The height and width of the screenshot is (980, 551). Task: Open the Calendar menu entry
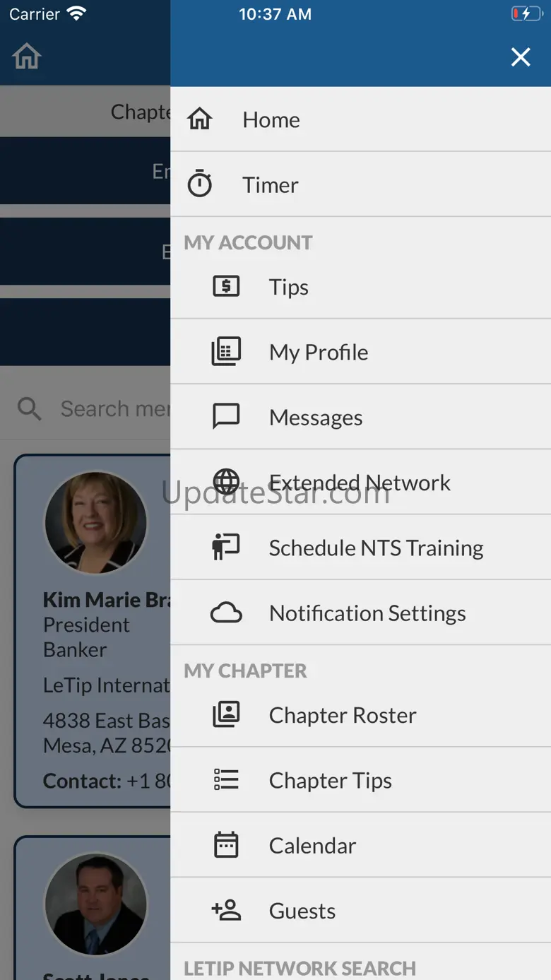pyautogui.click(x=312, y=846)
